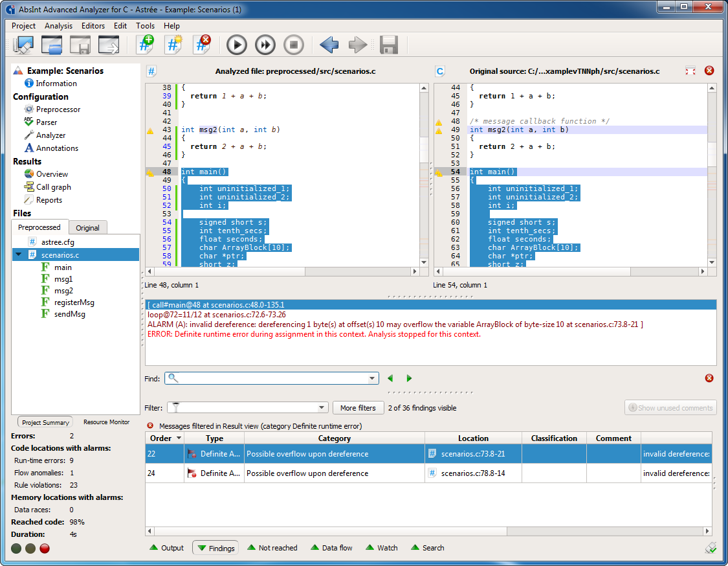728x566 pixels.
Task: Open the Find history dropdown
Action: click(x=372, y=378)
